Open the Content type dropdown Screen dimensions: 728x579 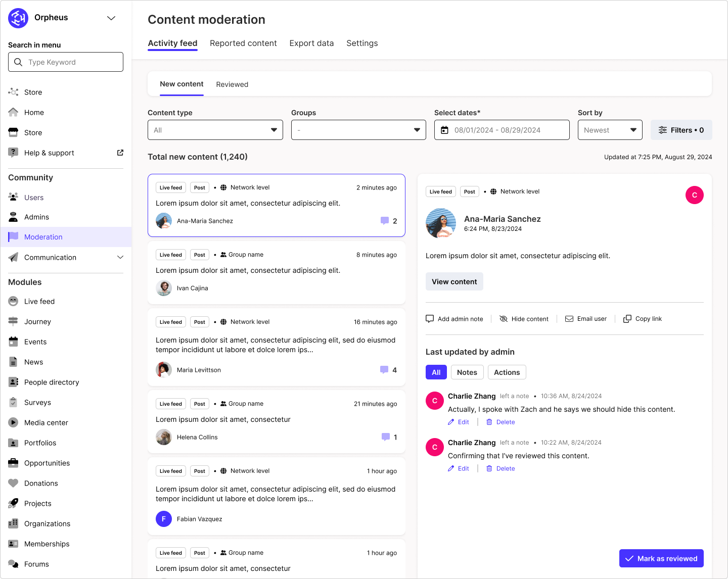215,130
